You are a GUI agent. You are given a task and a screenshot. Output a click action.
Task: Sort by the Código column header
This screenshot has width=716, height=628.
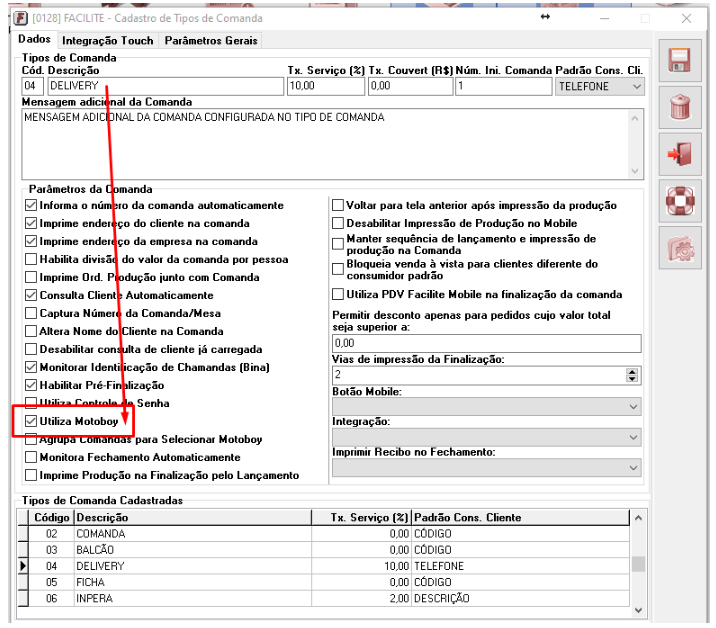[x=51, y=517]
